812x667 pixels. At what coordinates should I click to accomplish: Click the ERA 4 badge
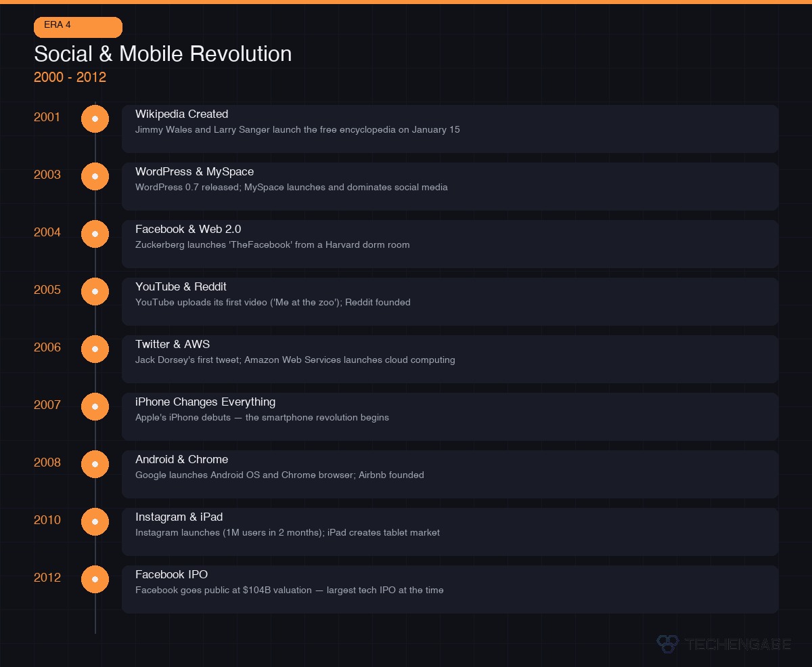(78, 27)
